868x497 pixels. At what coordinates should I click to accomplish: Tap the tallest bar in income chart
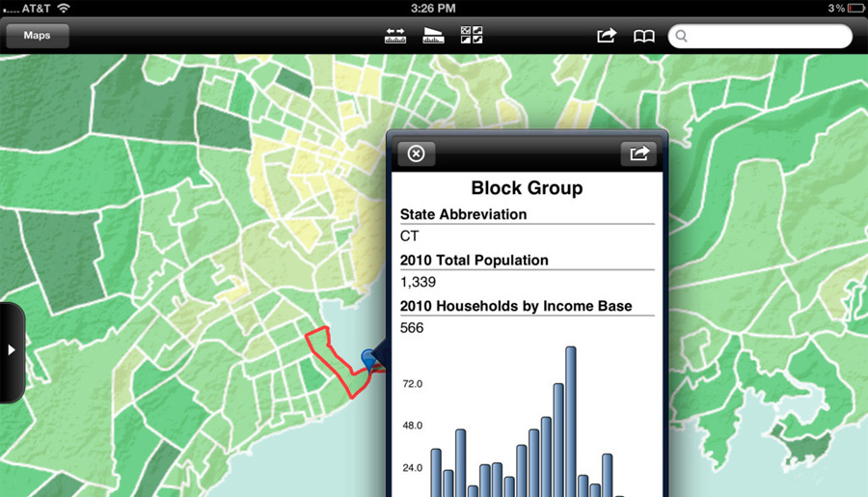click(x=571, y=422)
